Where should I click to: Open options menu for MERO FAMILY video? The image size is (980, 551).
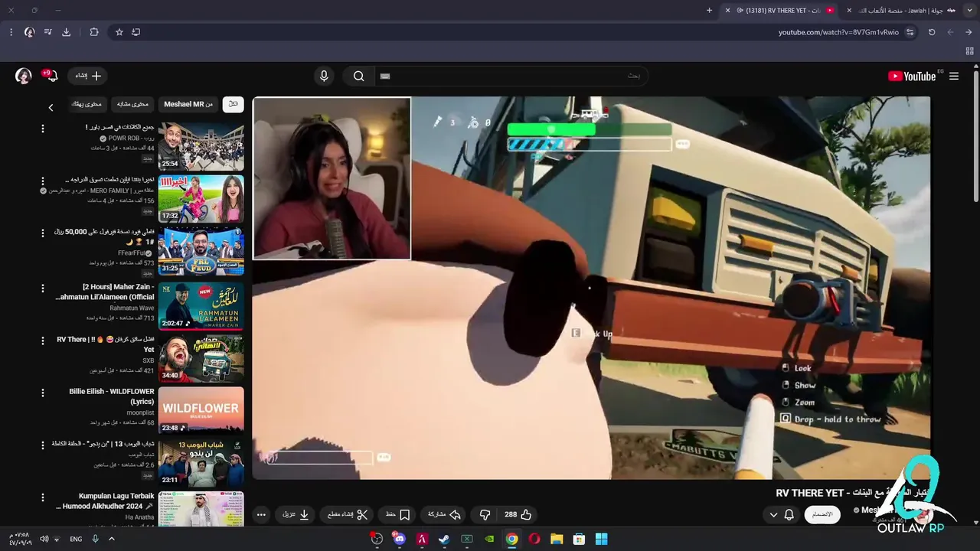[x=43, y=181]
